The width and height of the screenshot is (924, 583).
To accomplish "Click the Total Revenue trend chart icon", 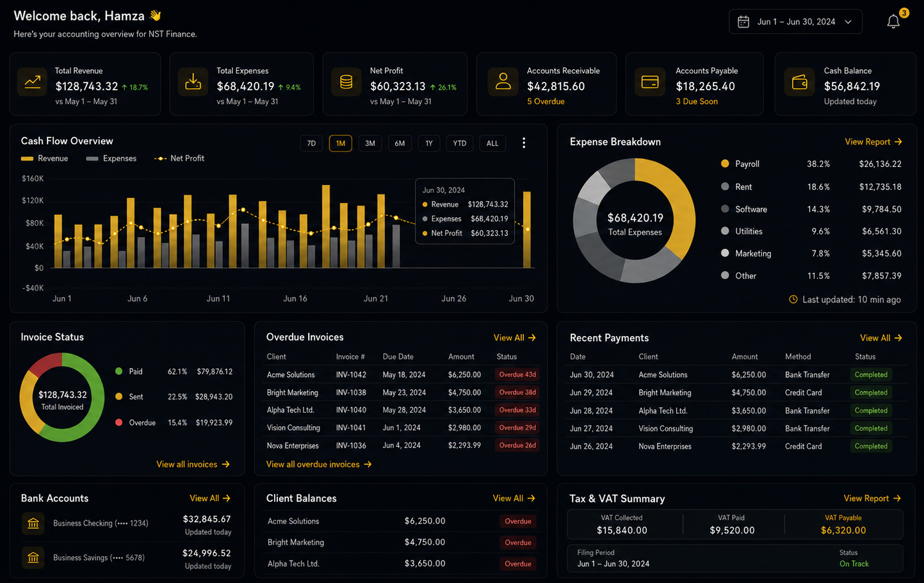I will click(32, 83).
